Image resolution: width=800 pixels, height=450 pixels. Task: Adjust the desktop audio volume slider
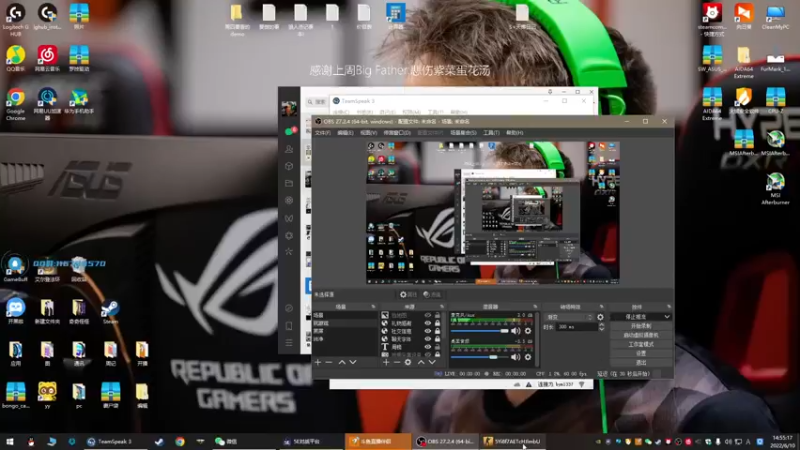pos(480,357)
